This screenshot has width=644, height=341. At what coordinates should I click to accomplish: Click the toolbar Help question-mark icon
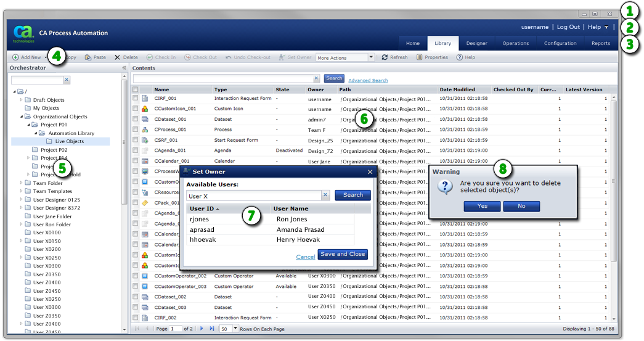click(x=460, y=57)
